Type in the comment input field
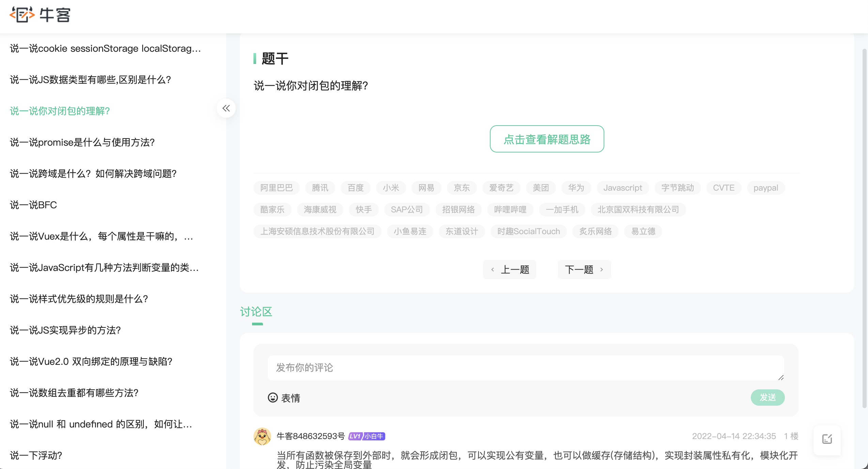Image resolution: width=868 pixels, height=469 pixels. [525, 368]
